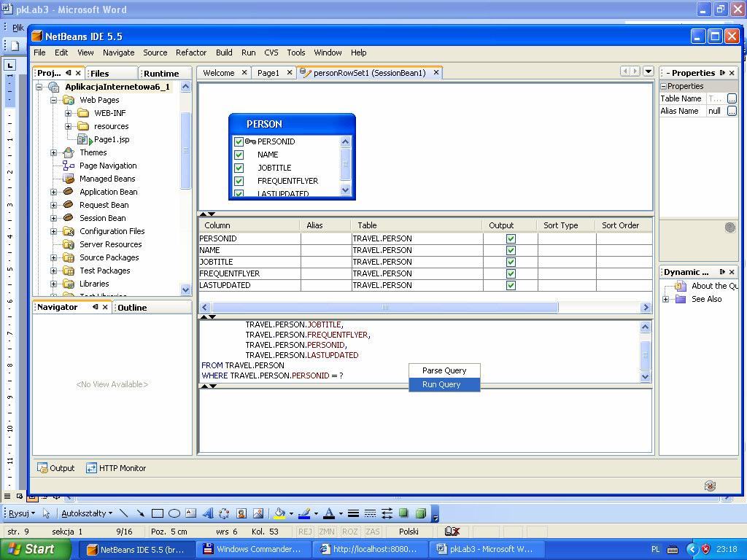Open dash style options in drawing toolbar

[x=370, y=513]
